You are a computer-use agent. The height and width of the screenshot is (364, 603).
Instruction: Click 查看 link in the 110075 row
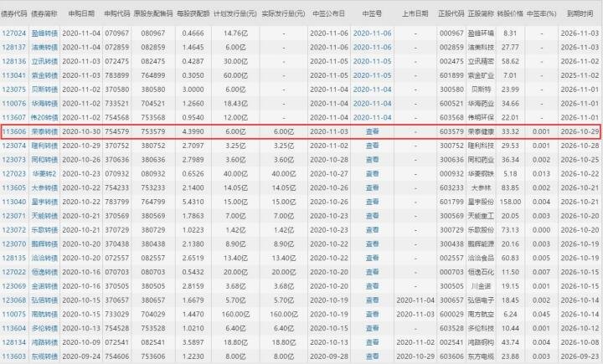pos(372,315)
